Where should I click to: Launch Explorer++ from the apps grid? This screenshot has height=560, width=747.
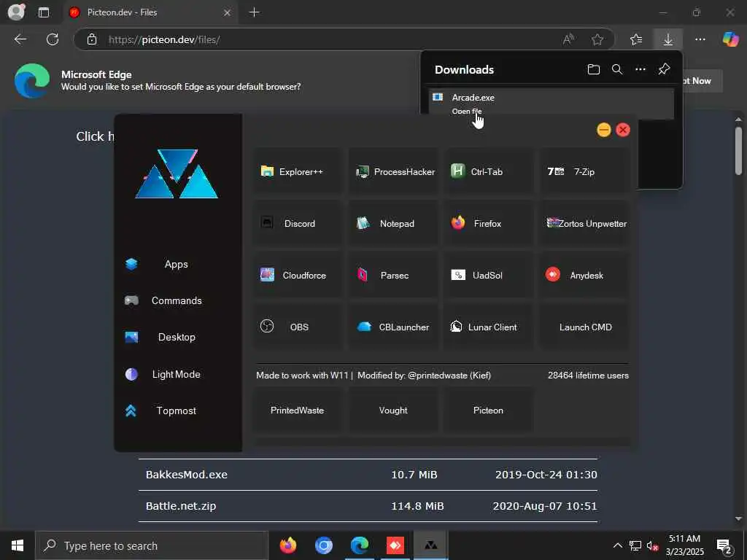click(296, 172)
